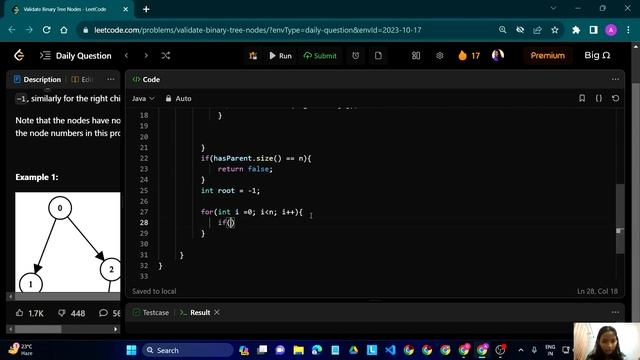
Task: Click on 'return false;' on line 23
Action: coord(245,169)
